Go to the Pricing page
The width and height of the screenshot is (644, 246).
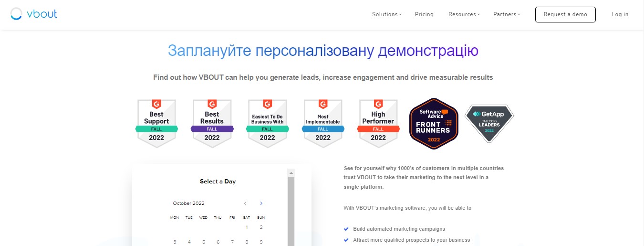click(x=424, y=14)
